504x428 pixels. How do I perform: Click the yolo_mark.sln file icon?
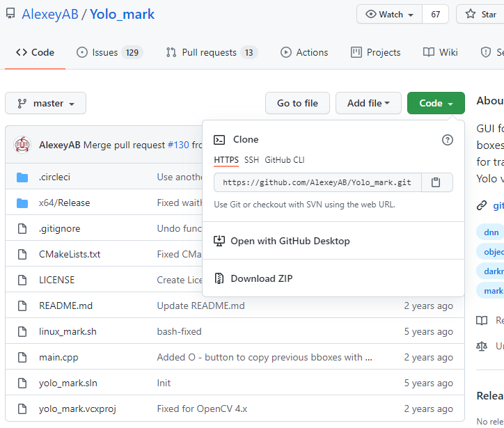tap(22, 383)
